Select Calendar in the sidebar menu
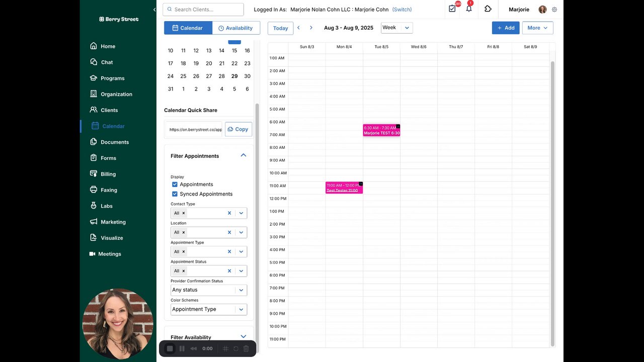The width and height of the screenshot is (644, 362). click(113, 126)
